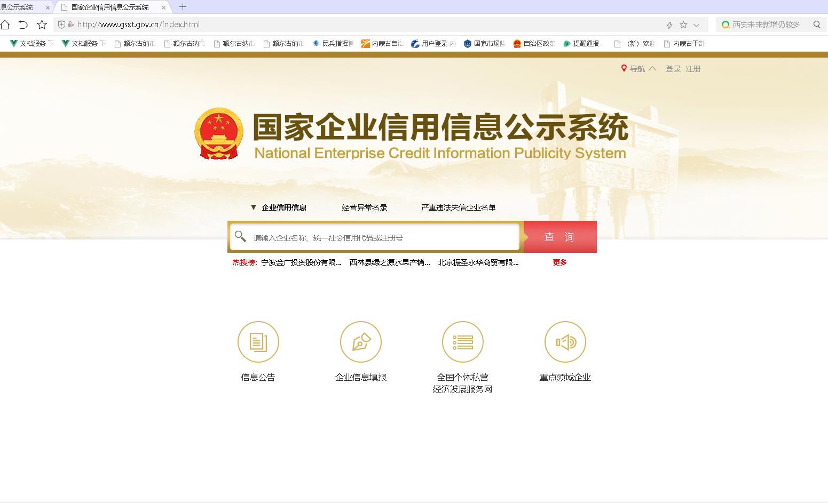Select the 严重违法失信企业名单 category

coord(459,207)
